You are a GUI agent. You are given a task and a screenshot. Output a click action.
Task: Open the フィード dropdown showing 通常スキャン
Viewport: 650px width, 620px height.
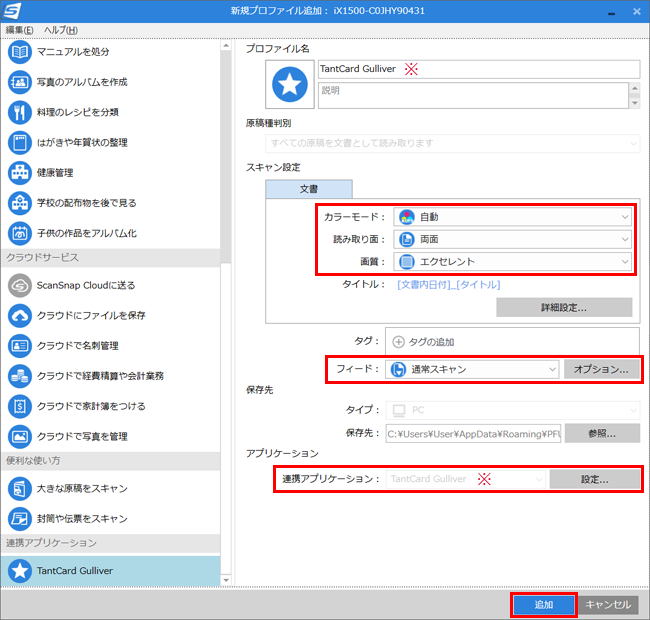pos(472,369)
